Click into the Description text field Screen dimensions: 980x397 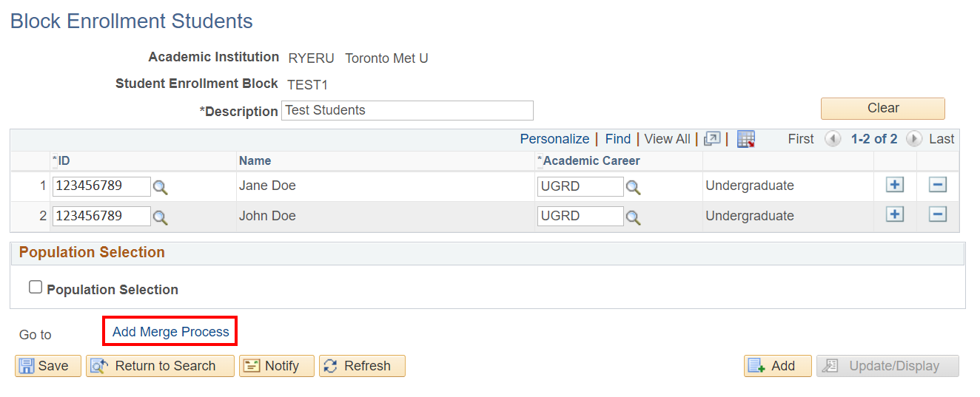(x=407, y=111)
